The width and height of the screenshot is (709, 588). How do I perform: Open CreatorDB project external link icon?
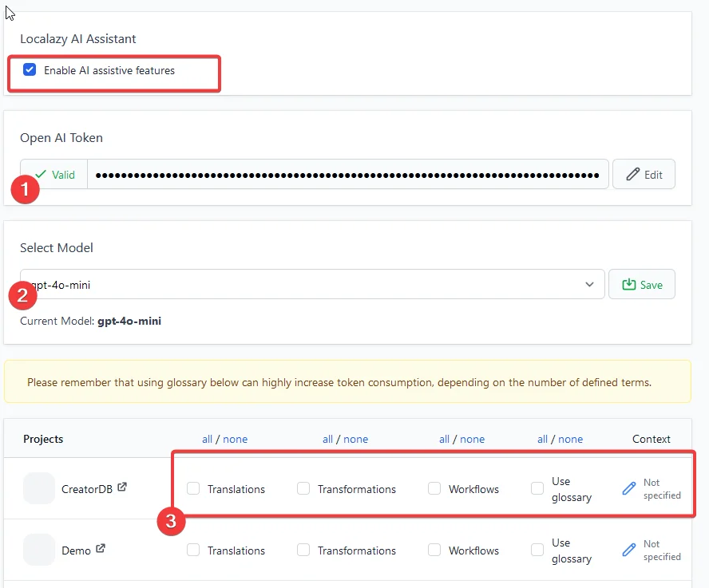pyautogui.click(x=122, y=487)
